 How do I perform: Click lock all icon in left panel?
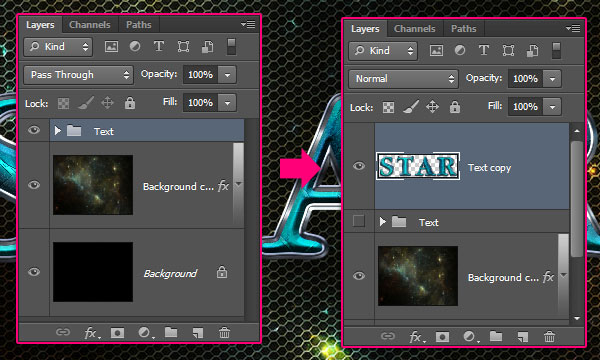point(130,103)
